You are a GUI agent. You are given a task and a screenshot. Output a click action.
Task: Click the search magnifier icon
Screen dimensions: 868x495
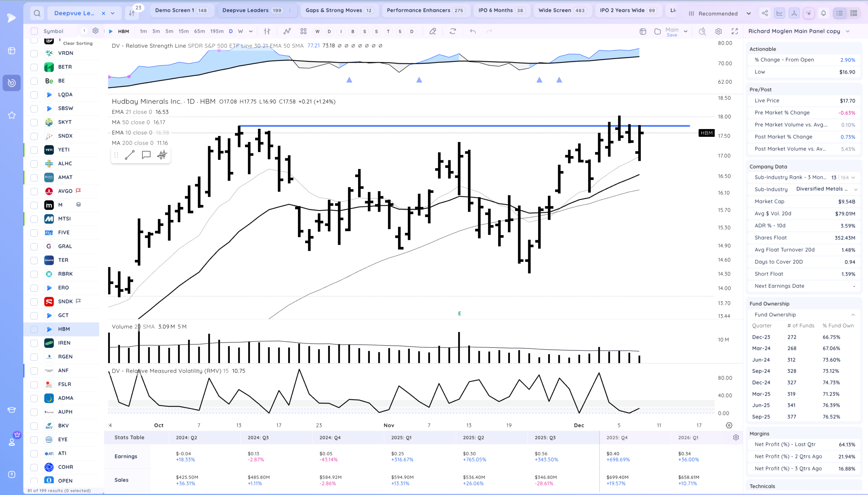[37, 13]
